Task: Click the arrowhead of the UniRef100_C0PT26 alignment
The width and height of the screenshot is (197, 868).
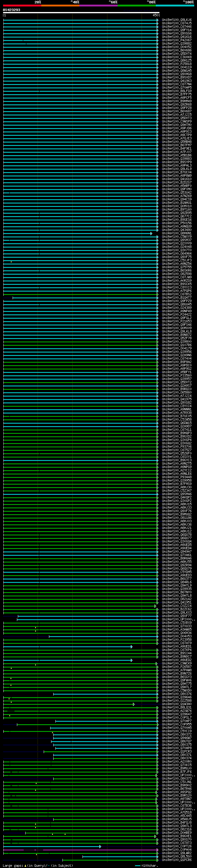Action: [x=100, y=846]
